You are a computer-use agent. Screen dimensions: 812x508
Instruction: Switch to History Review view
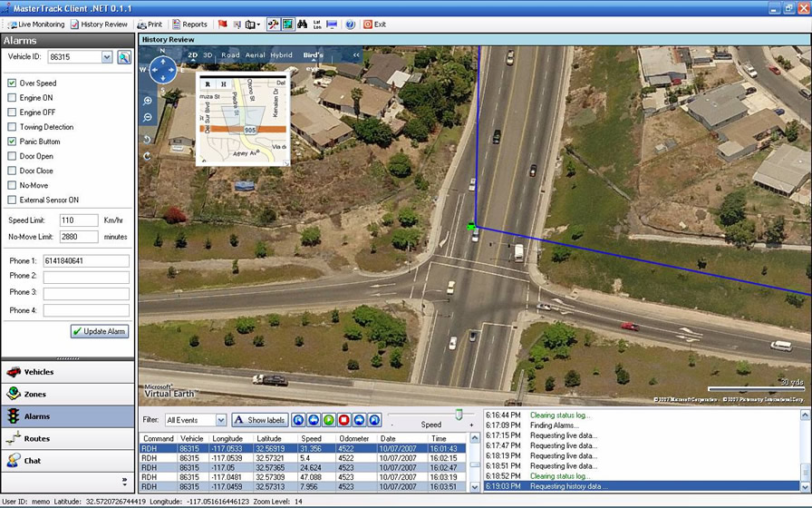(99, 24)
